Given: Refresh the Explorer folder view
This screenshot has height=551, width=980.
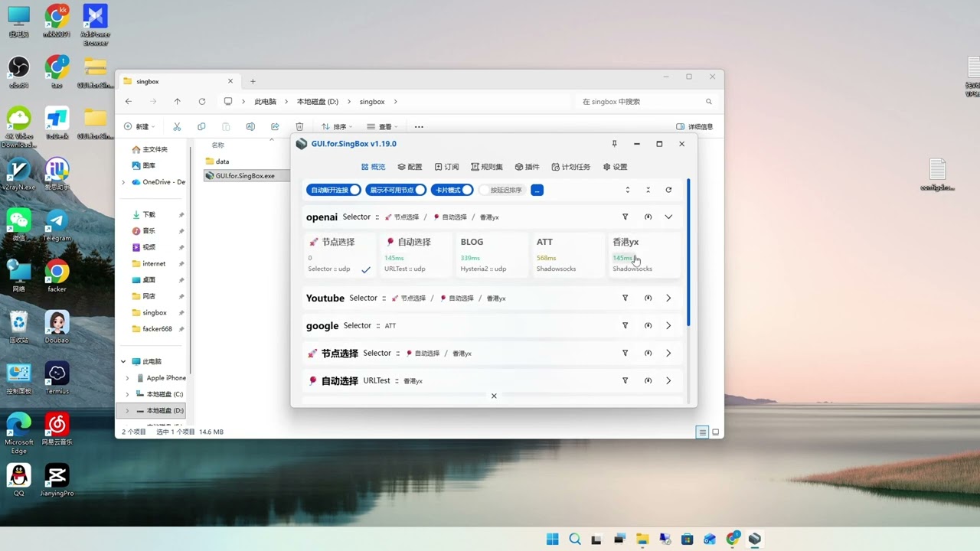Looking at the screenshot, I should [x=201, y=102].
